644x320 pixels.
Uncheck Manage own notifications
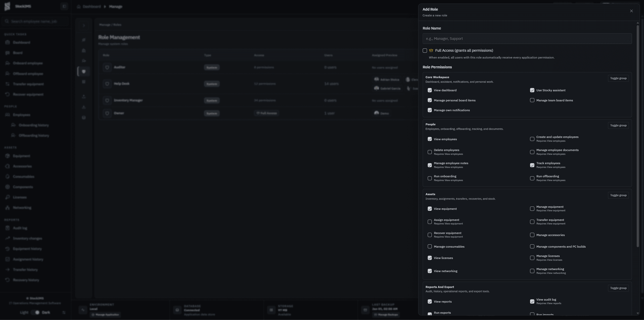430,110
